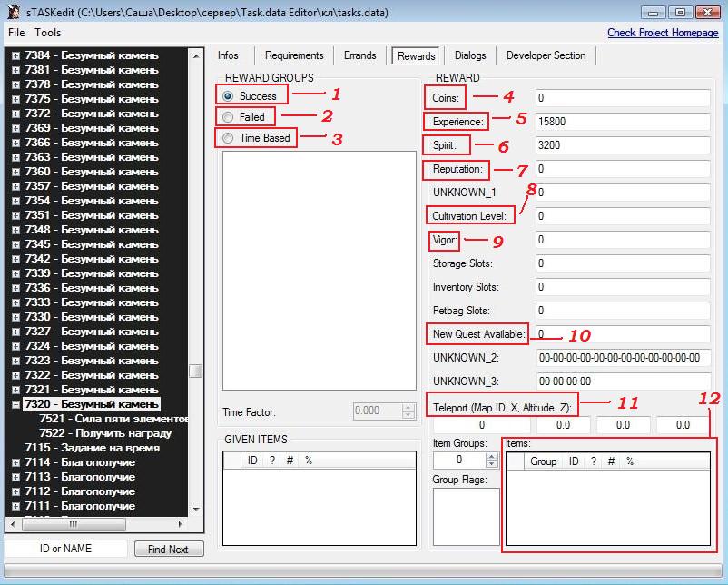The width and height of the screenshot is (728, 585).
Task: Choose the Time Based reward group
Action: point(228,138)
